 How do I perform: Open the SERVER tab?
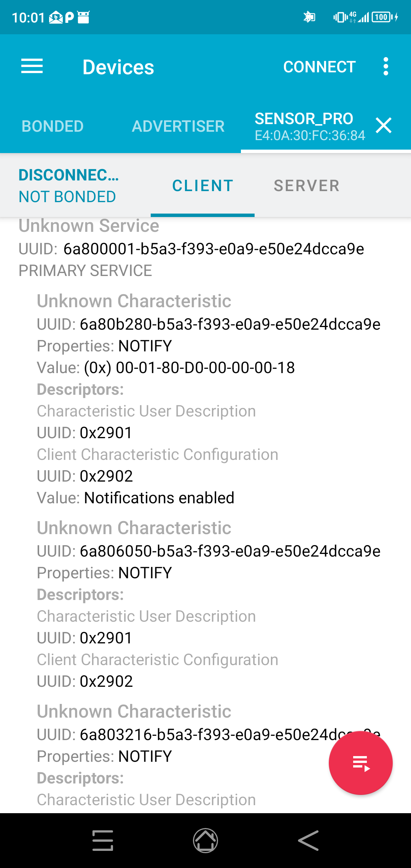tap(306, 186)
